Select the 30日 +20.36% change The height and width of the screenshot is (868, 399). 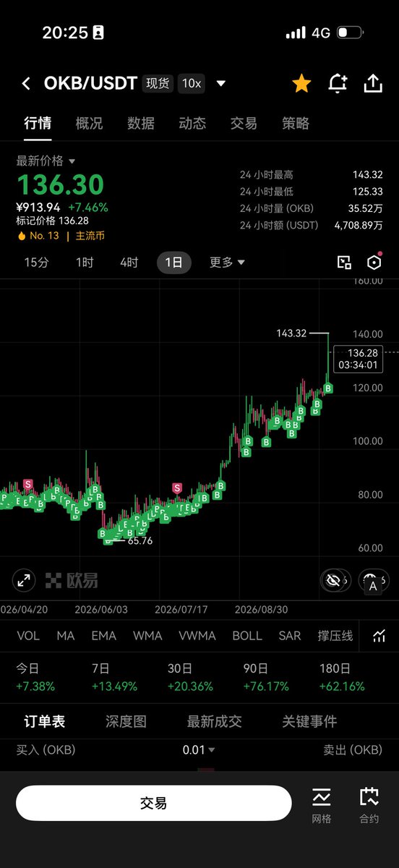(191, 678)
